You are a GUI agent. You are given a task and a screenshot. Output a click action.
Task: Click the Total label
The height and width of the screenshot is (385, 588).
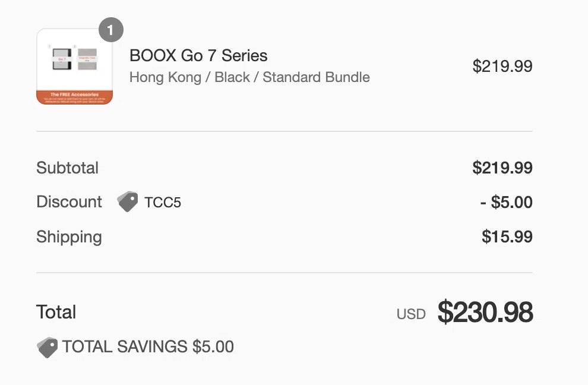(56, 312)
